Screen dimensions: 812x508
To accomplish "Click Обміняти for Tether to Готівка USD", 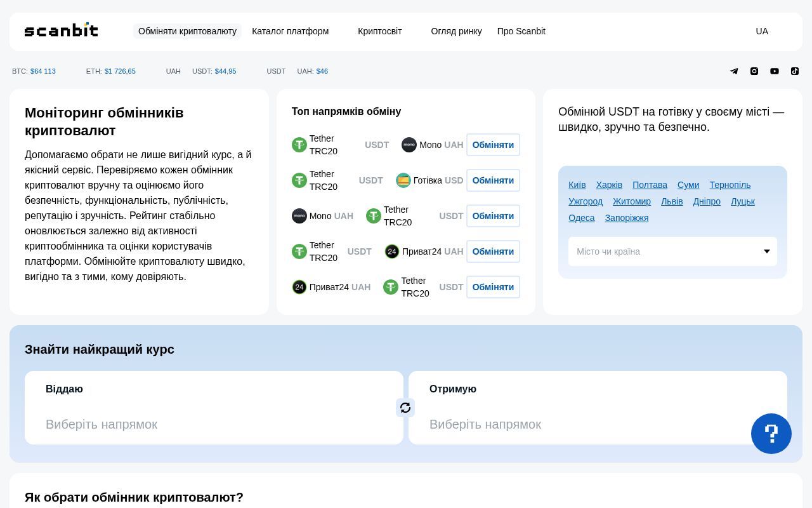I will 493,180.
